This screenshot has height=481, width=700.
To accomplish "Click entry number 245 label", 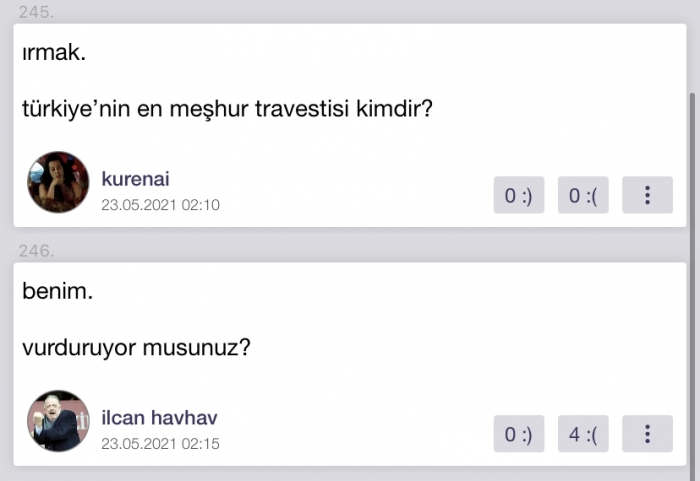I will 35,12.
